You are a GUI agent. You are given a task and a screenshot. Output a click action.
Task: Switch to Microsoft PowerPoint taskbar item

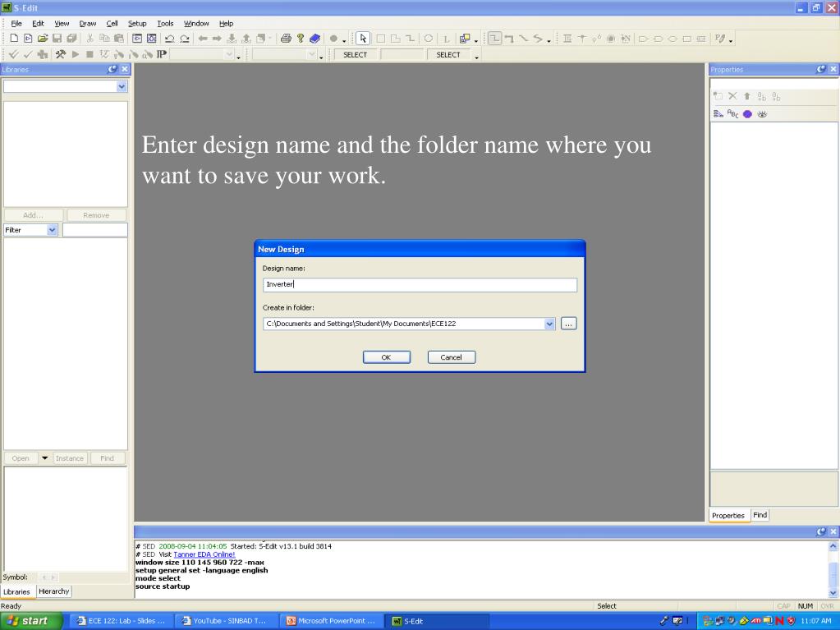333,621
